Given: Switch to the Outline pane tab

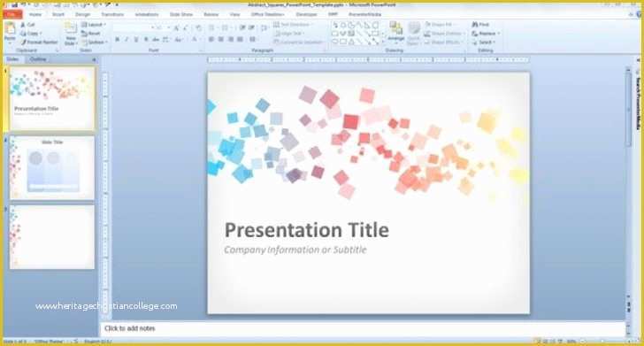Looking at the screenshot, I should click(38, 59).
